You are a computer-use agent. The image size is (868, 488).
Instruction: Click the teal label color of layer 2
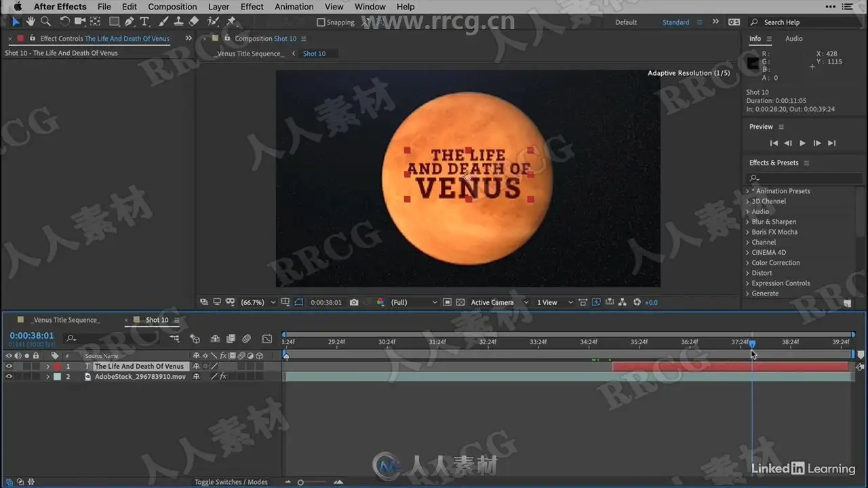(x=58, y=377)
